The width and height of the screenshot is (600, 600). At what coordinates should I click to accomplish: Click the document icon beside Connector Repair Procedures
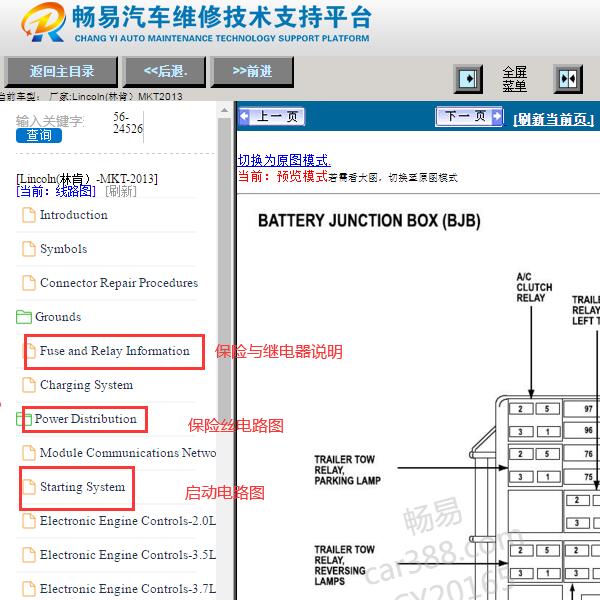click(x=29, y=283)
